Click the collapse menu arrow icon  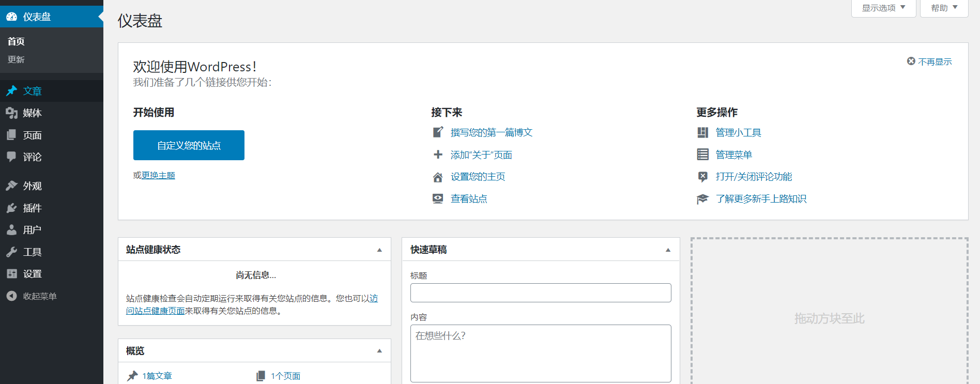(x=11, y=296)
